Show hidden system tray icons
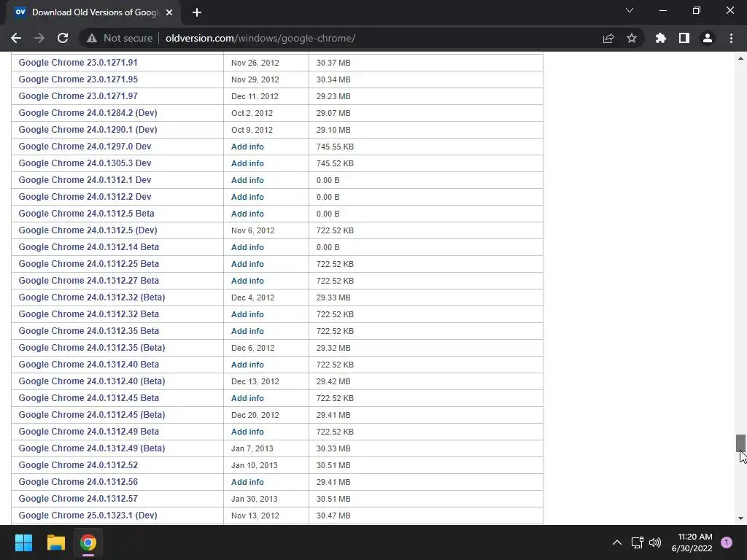The height and width of the screenshot is (560, 747). click(x=617, y=542)
